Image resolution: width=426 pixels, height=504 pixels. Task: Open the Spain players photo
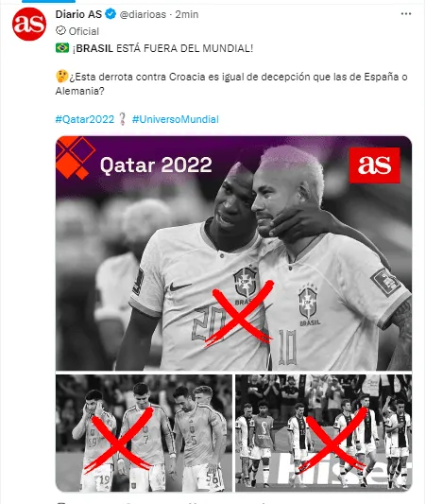pyautogui.click(x=144, y=433)
